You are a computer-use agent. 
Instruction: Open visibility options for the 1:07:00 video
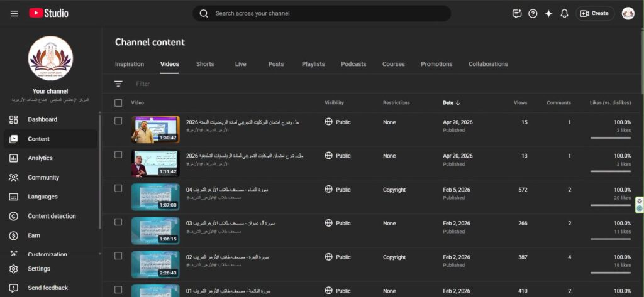[x=338, y=190]
